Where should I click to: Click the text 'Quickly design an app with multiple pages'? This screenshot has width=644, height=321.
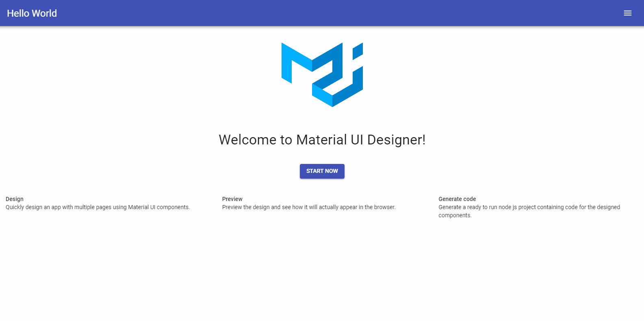59,207
